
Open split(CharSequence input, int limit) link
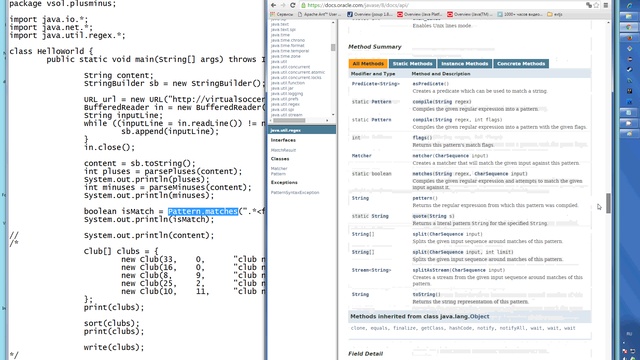[419, 252]
